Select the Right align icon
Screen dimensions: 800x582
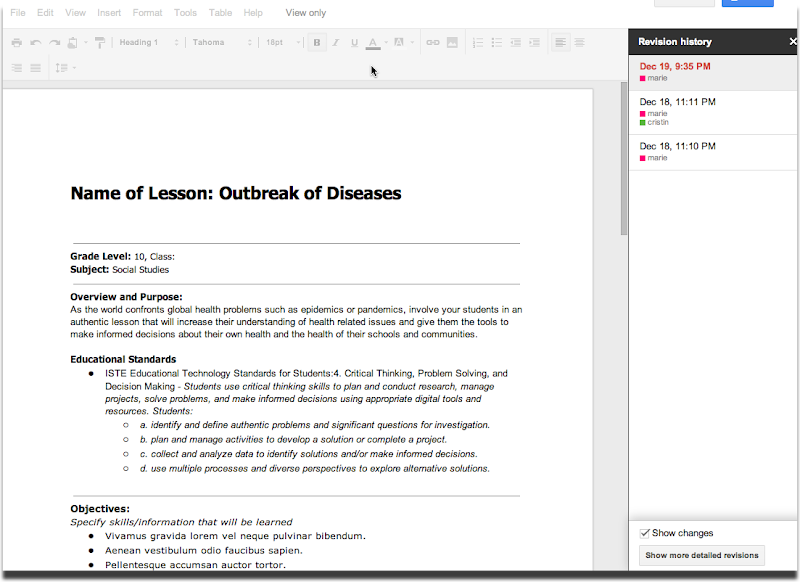pos(17,68)
